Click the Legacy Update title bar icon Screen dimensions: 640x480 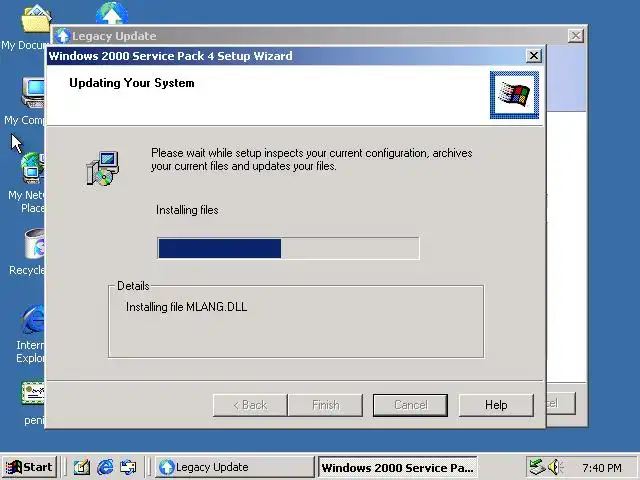(62, 36)
